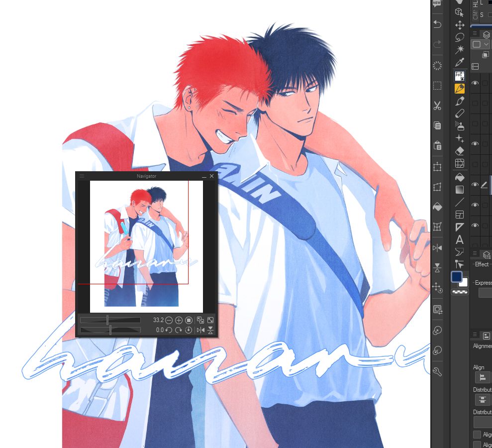
Task: Switch to the Layer Property palette tab
Action: pos(487,254)
